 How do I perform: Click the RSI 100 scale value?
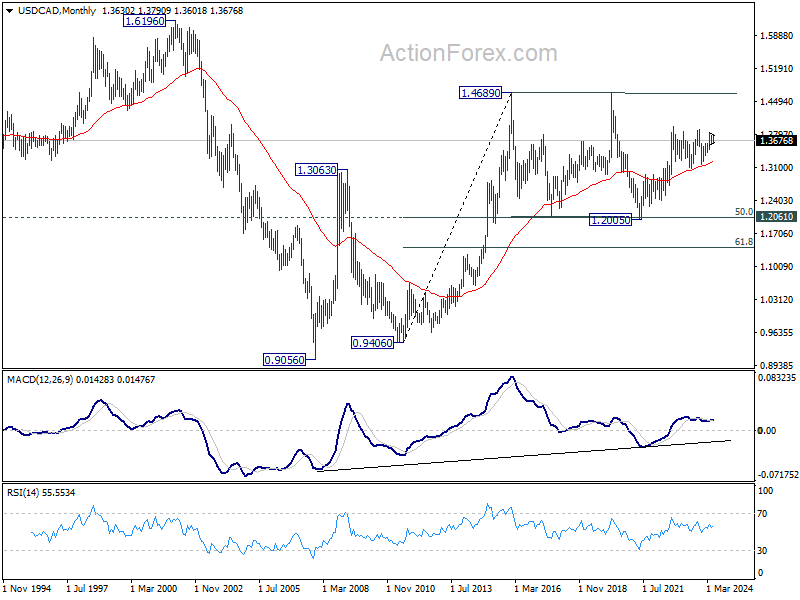[x=766, y=491]
